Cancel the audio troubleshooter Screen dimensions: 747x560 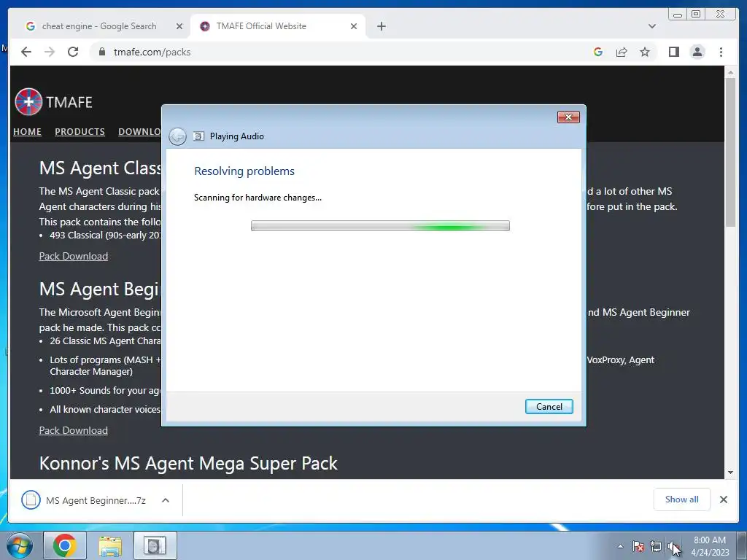pos(549,407)
